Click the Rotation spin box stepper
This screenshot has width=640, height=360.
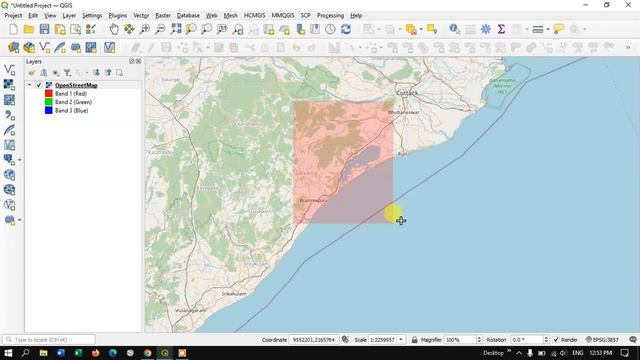(546, 340)
